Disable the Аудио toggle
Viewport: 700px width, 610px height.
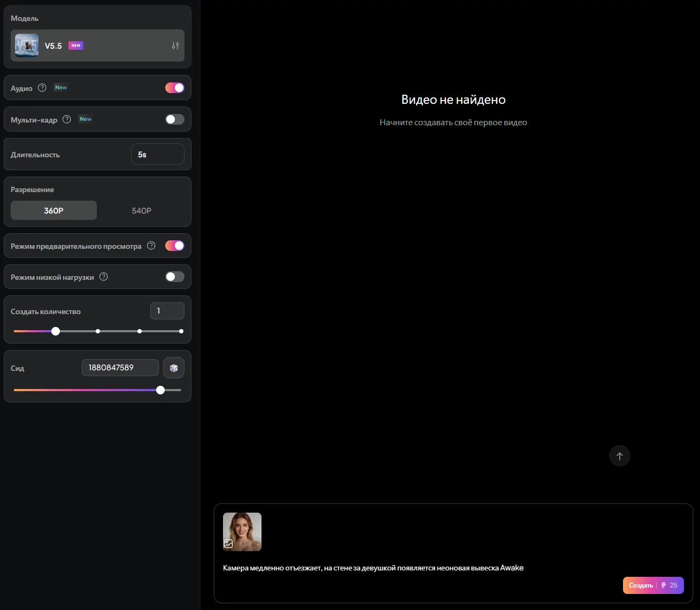175,88
